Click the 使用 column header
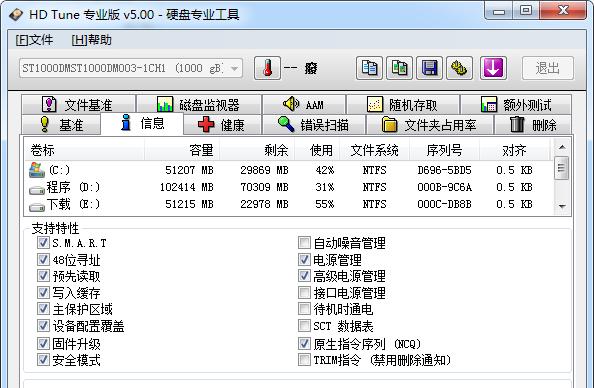The width and height of the screenshot is (594, 388). [317, 150]
